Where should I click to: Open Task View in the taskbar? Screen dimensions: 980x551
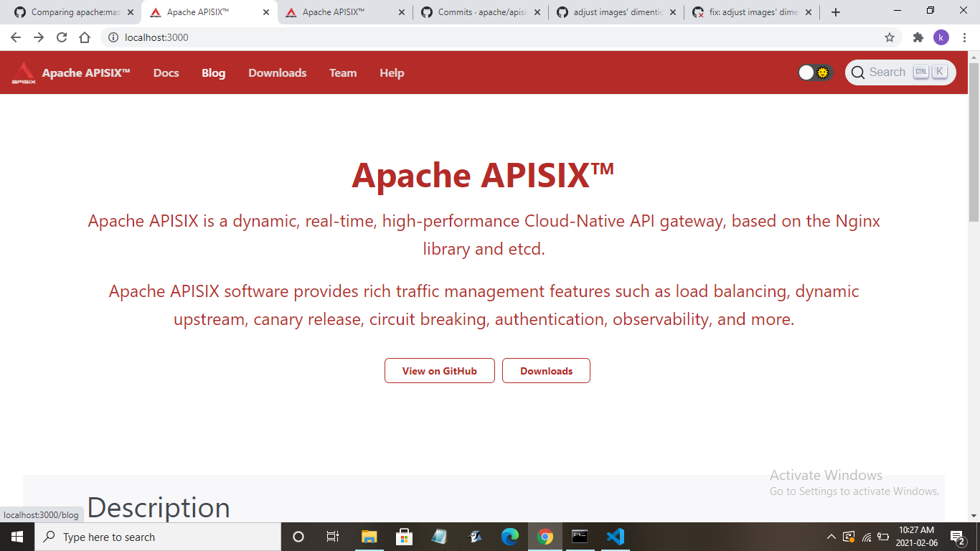click(333, 537)
